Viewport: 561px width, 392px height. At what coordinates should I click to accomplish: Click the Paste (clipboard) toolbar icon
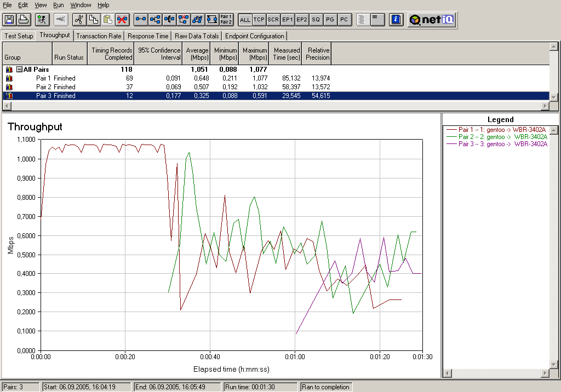click(108, 19)
